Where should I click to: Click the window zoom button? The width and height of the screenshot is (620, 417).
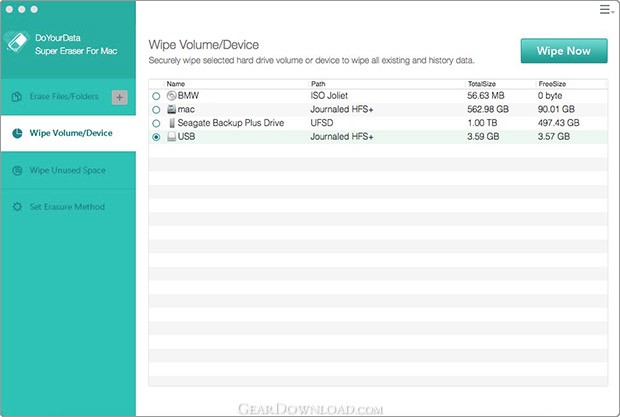click(34, 9)
